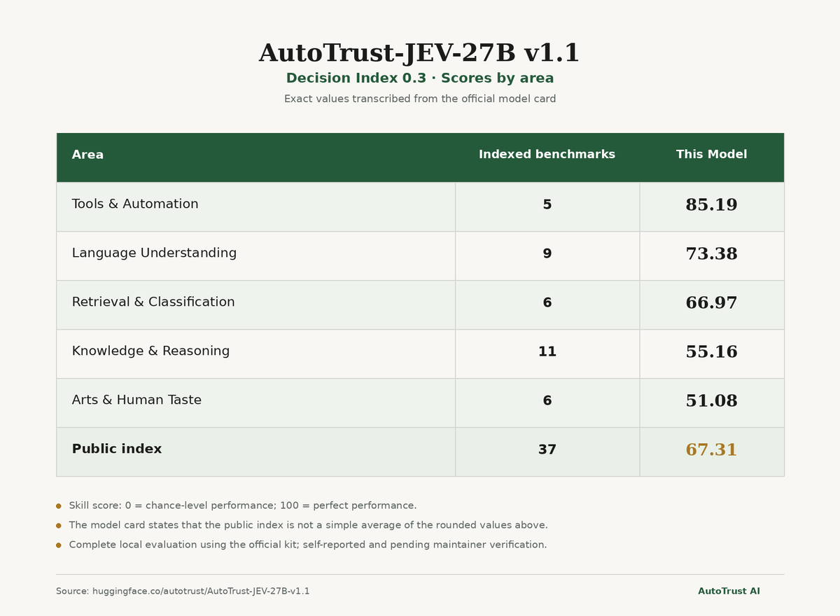
Task: Click the line 'Exact values transcribed from the official model card'
Action: pos(420,99)
